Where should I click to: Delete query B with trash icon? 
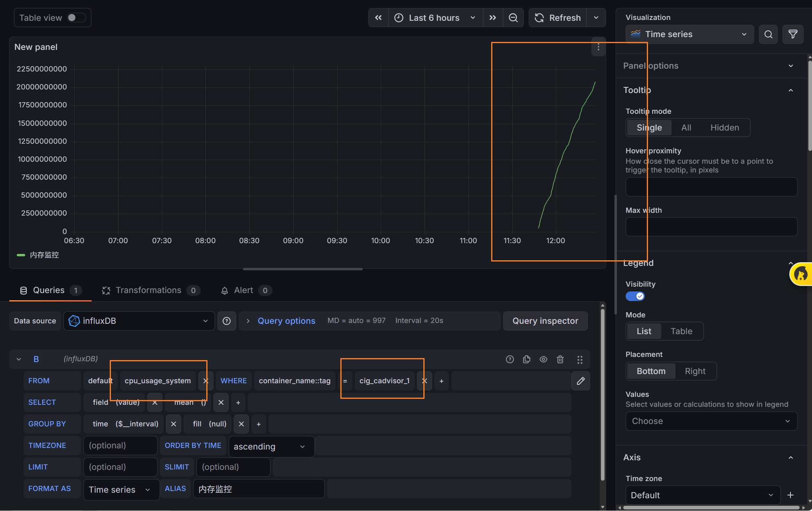560,359
